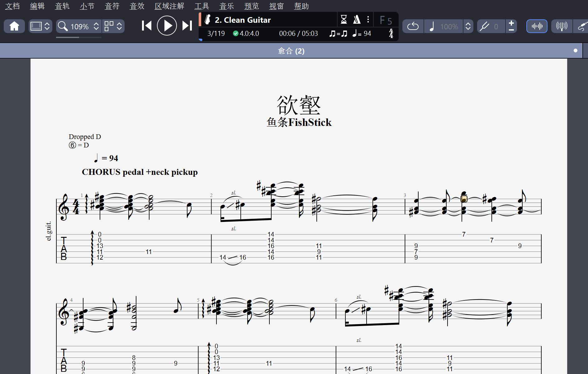The height and width of the screenshot is (374, 588).
Task: Open the 工具 menu
Action: 202,6
